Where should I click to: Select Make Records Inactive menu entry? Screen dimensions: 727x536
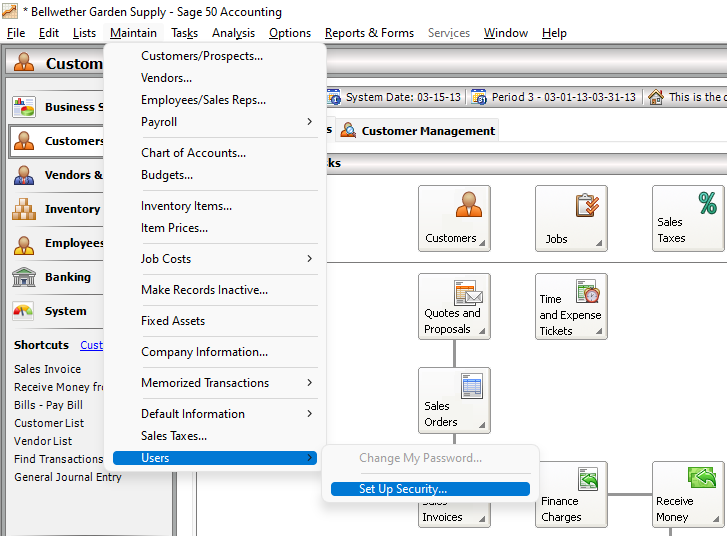pos(215,290)
